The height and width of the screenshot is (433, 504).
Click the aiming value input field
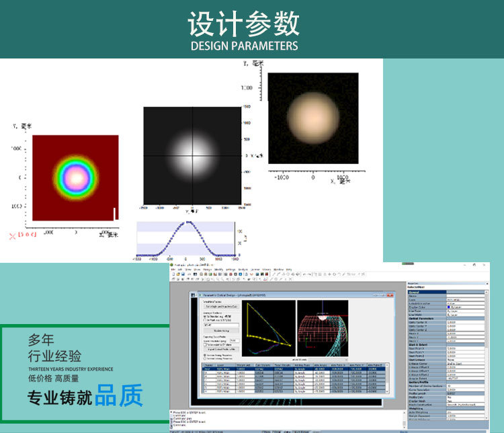(221, 325)
